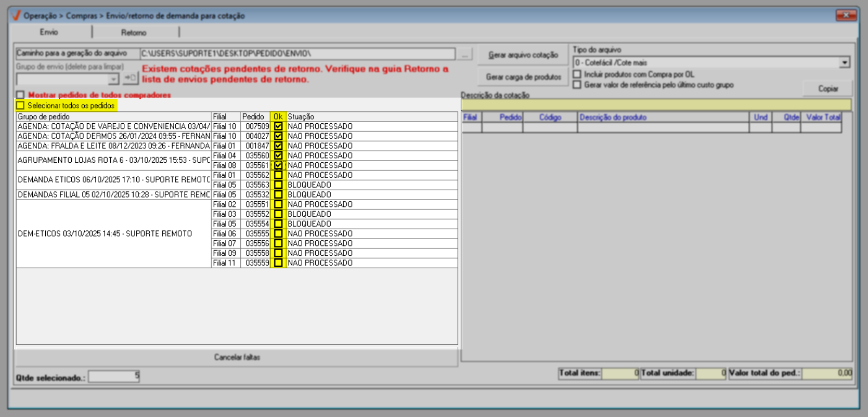
Task: Select group AGENDA: COTAÇÃO DERMOS 26/01/2024
Action: 113,136
